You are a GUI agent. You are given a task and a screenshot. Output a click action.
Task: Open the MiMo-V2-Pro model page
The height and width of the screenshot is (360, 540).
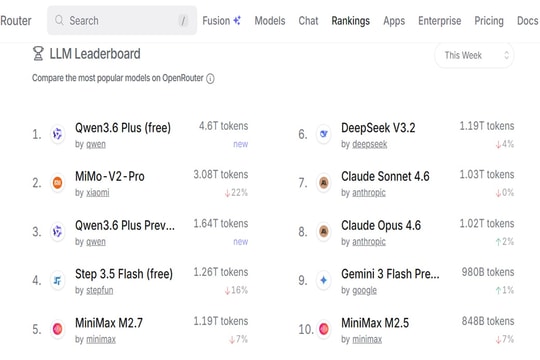pos(110,176)
